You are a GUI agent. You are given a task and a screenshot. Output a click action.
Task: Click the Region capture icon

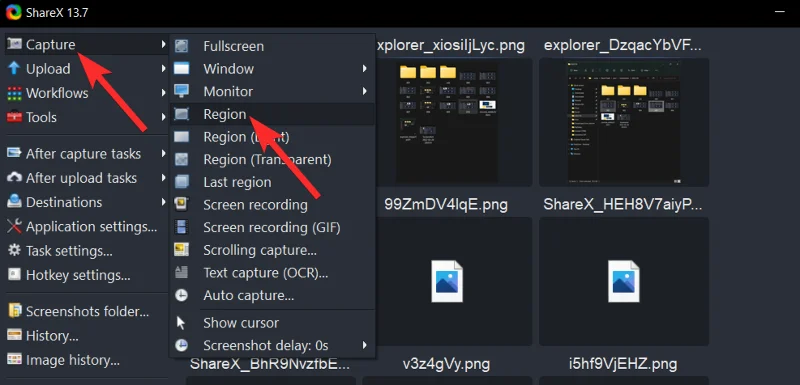coord(181,114)
